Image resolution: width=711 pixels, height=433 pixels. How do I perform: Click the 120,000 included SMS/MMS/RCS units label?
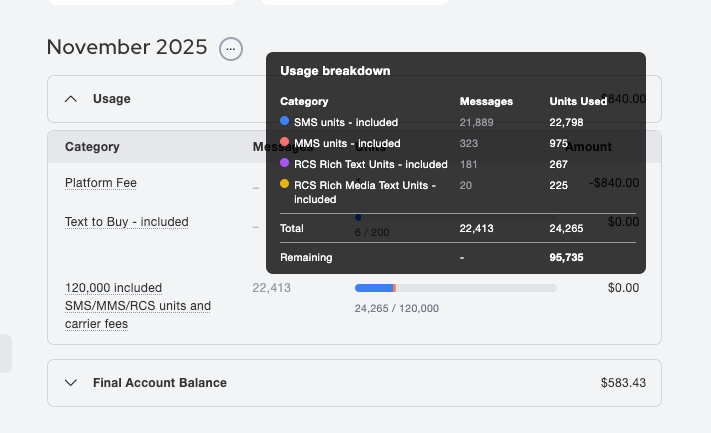point(138,305)
